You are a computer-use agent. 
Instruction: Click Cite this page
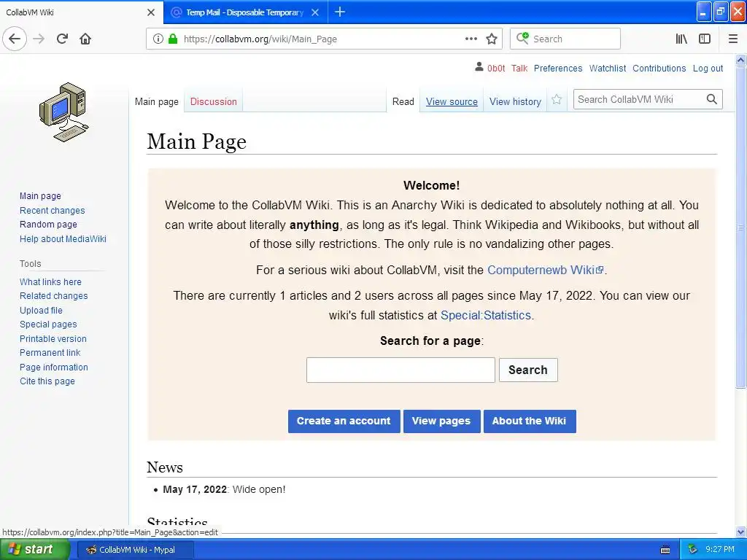(x=47, y=381)
